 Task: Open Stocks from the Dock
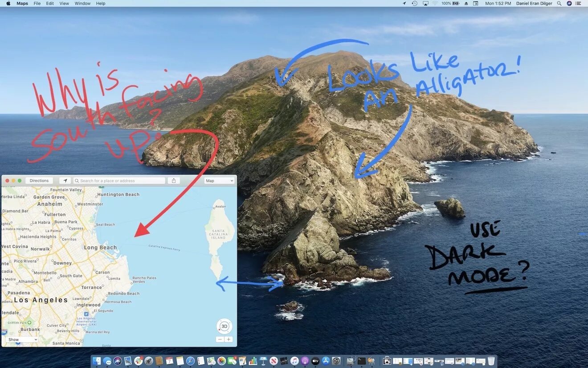[284, 360]
